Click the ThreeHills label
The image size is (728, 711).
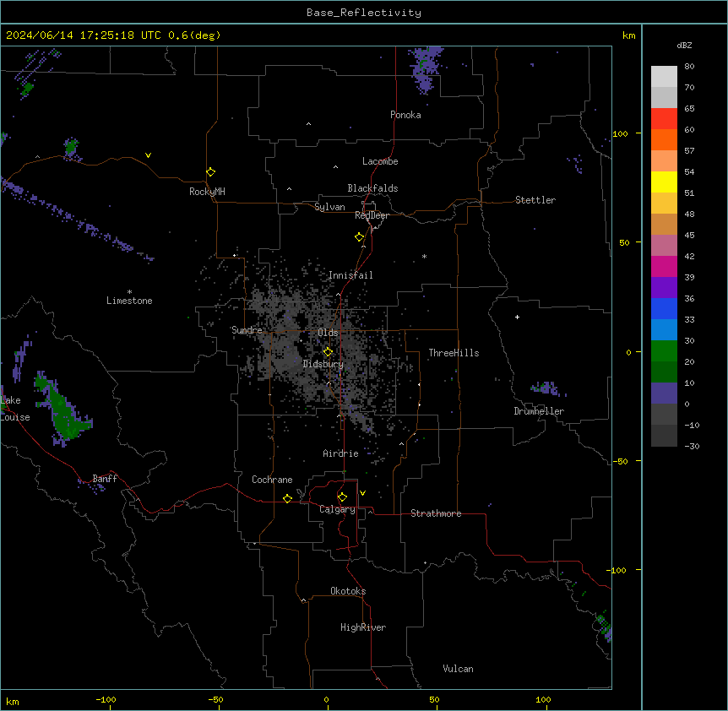click(454, 353)
